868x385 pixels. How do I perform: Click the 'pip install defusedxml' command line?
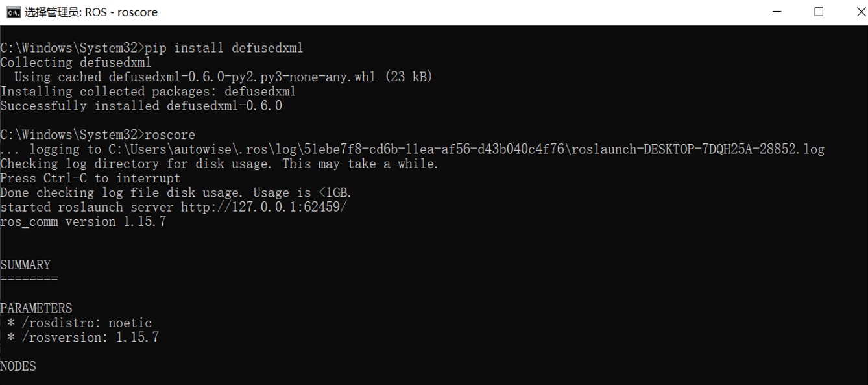point(225,47)
